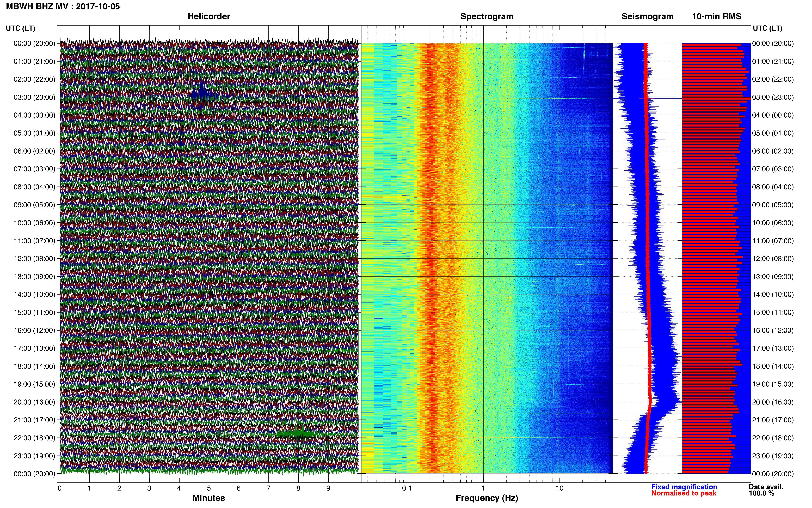Viewport: 812px width, 508px height.
Task: Click the 10 Hz frequency tick label
Action: click(x=559, y=488)
